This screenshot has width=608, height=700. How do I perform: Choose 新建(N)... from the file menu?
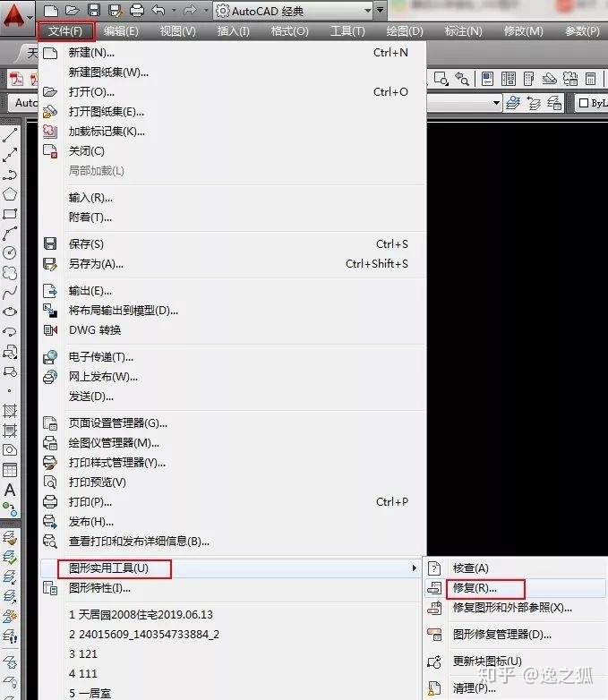click(x=232, y=53)
